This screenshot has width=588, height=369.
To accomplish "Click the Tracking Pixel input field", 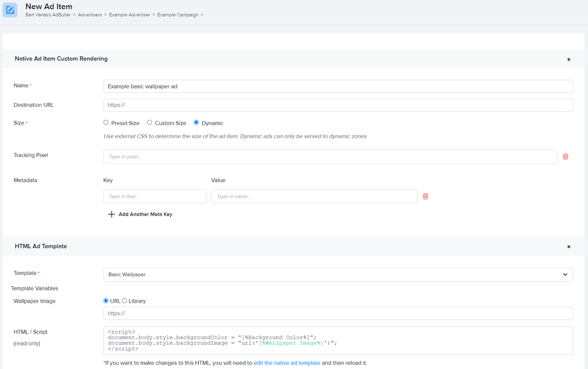I will pyautogui.click(x=330, y=157).
